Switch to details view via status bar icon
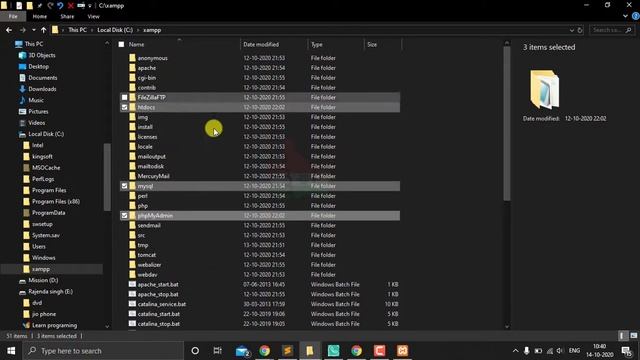The image size is (640, 360). point(622,336)
